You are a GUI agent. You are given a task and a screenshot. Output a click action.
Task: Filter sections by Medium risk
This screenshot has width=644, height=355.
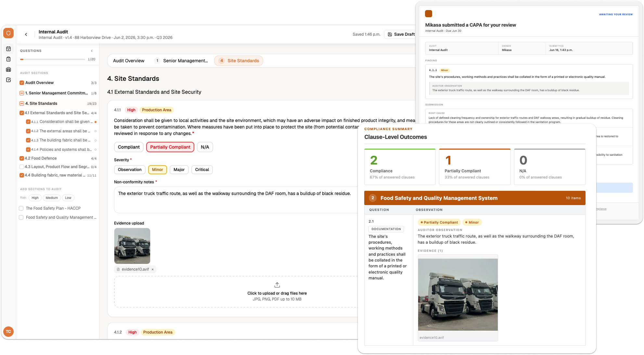click(52, 198)
